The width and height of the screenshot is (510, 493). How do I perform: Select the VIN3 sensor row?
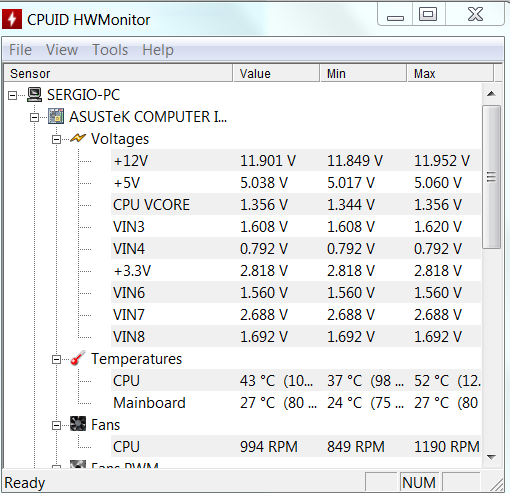pyautogui.click(x=296, y=226)
